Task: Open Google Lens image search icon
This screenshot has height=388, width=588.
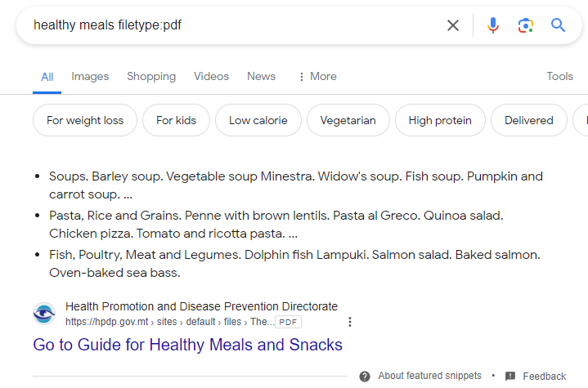Action: point(525,25)
